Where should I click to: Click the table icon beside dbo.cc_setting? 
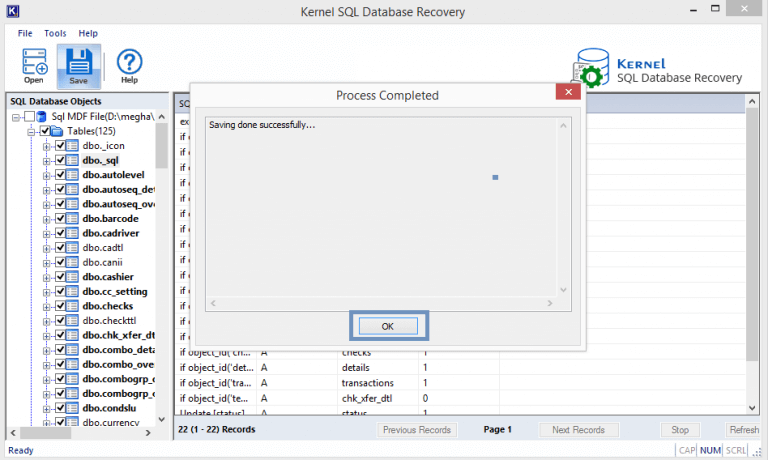pos(72,291)
